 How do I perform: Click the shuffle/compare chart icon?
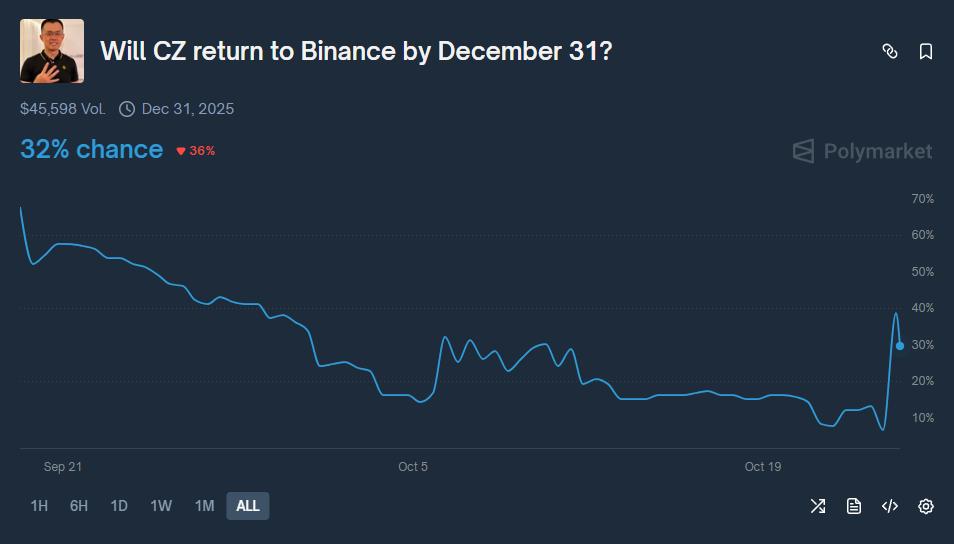(817, 506)
